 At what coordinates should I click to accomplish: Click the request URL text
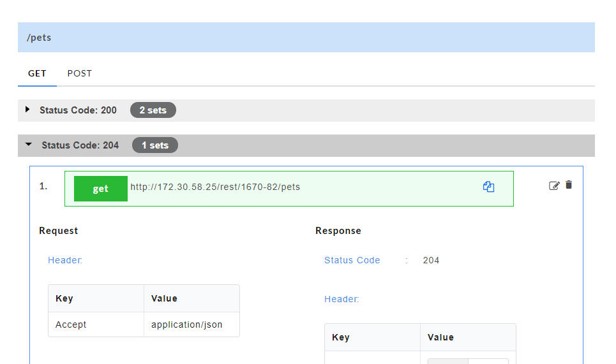click(215, 187)
